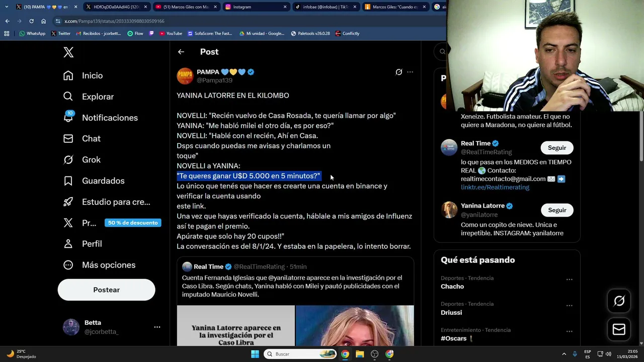644x362 pixels.
Task: Click taskbar Buscar search box
Action: coord(300,354)
